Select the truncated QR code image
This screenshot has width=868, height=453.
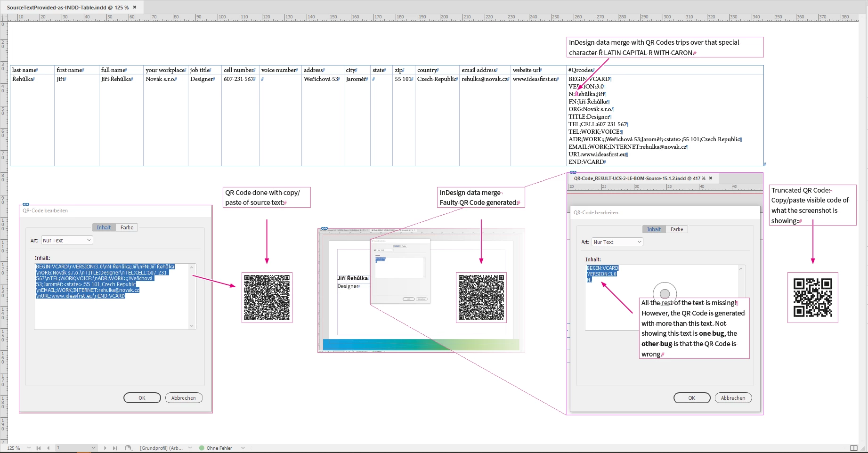(x=813, y=298)
